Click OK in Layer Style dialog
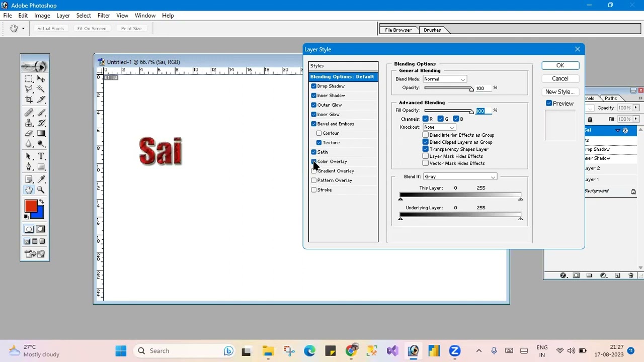The width and height of the screenshot is (644, 362). coord(560,66)
